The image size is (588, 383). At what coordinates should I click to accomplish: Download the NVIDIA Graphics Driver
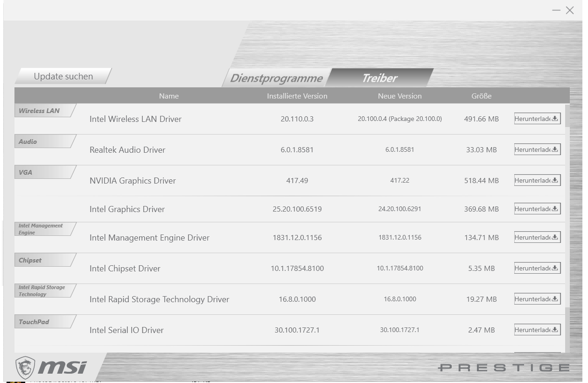(537, 180)
